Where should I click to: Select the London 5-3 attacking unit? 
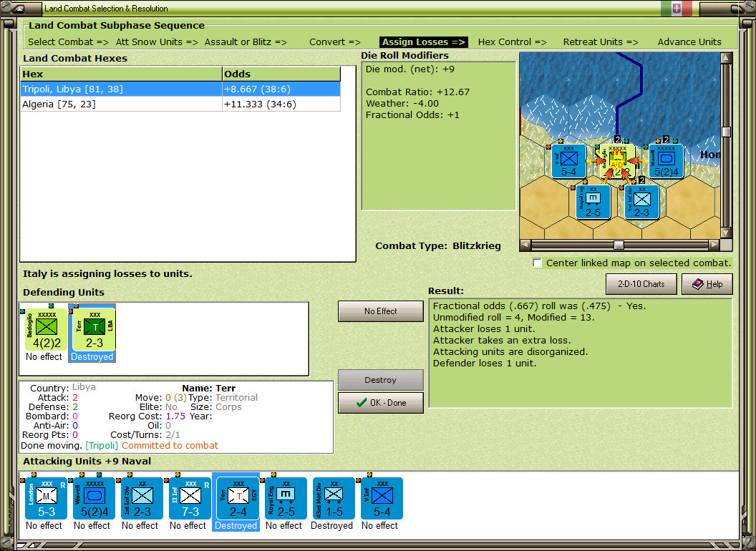pyautogui.click(x=47, y=499)
